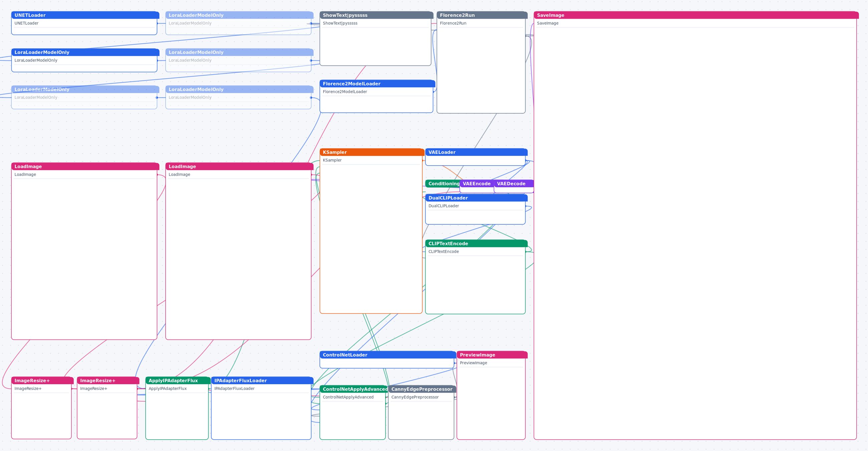Click the KSampler node header

tap(372, 152)
